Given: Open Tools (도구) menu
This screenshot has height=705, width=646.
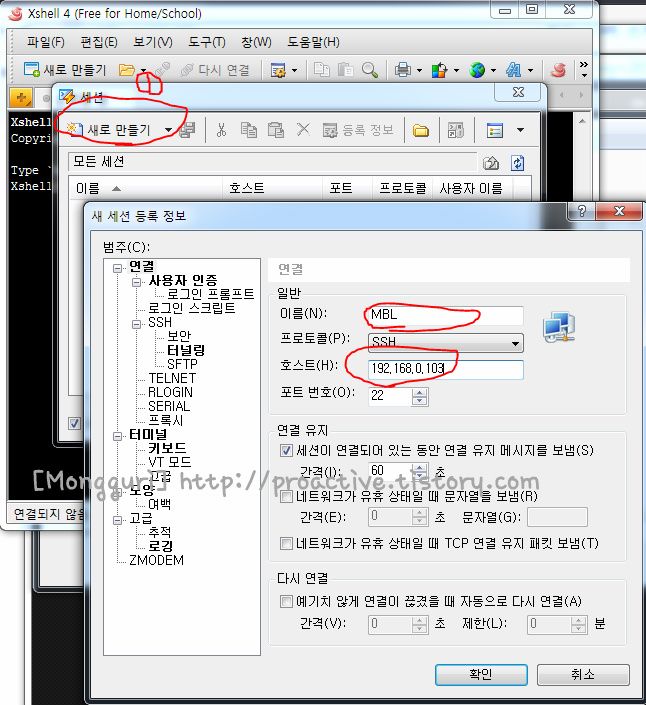Looking at the screenshot, I should click(206, 42).
